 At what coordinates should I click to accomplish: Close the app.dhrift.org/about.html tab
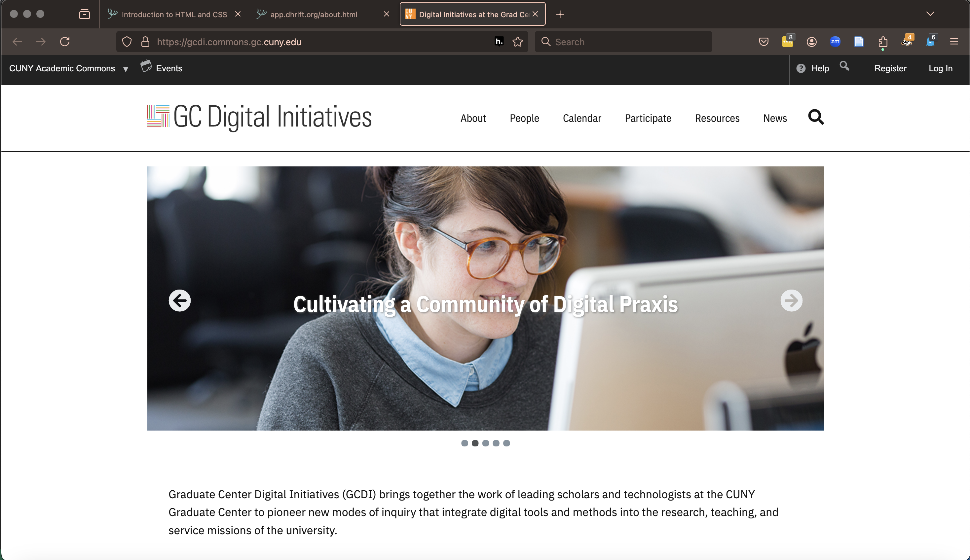point(387,14)
